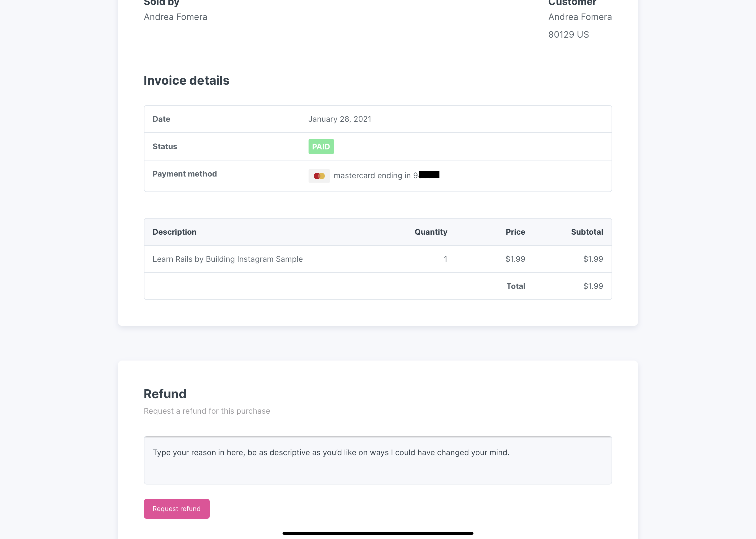Select the Invoice details heading
This screenshot has width=756, height=539.
pyautogui.click(x=186, y=81)
